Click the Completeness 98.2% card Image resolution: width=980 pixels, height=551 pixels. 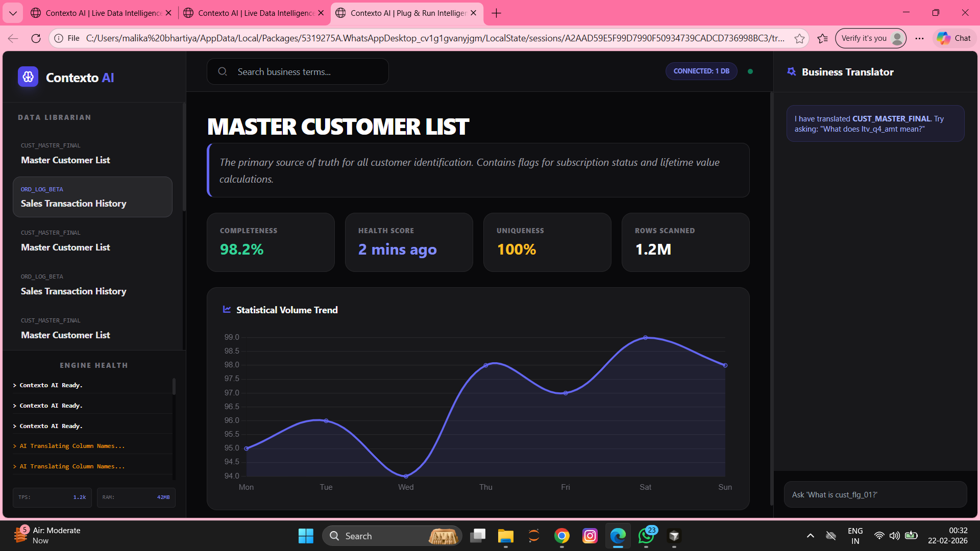pyautogui.click(x=271, y=242)
